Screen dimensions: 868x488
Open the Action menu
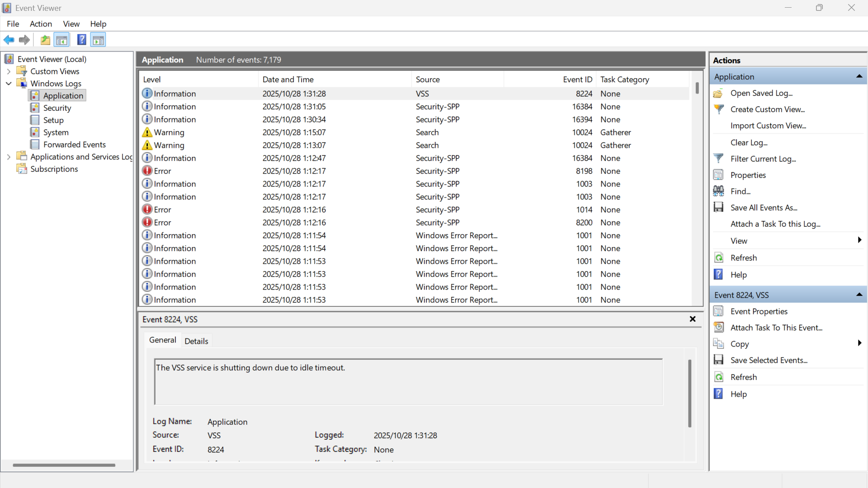(x=41, y=24)
